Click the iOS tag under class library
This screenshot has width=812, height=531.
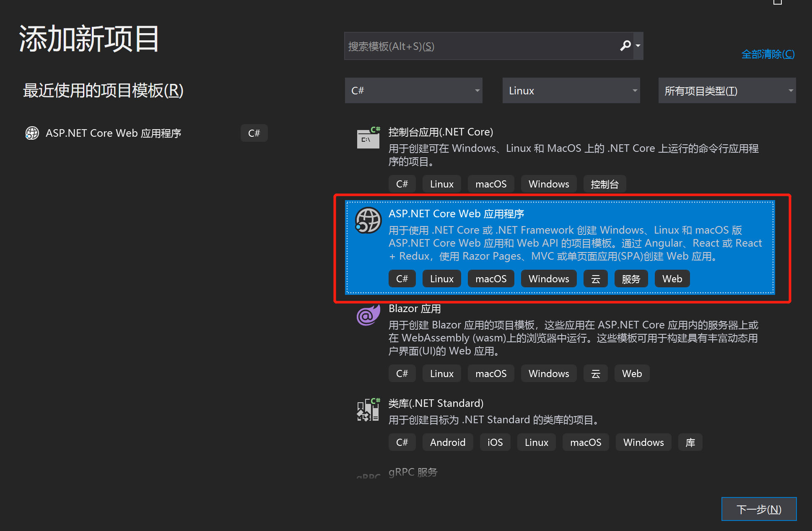pos(495,442)
